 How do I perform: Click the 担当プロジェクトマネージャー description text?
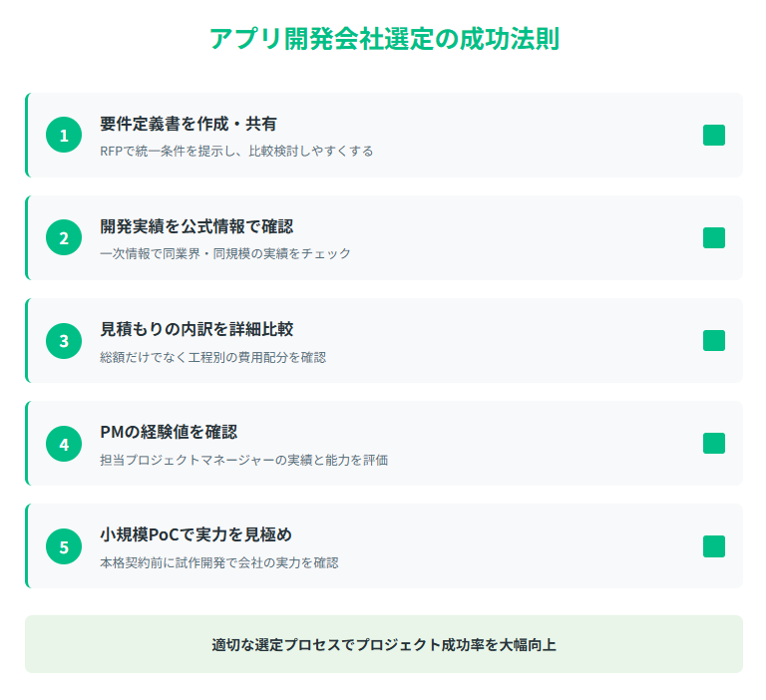243,460
